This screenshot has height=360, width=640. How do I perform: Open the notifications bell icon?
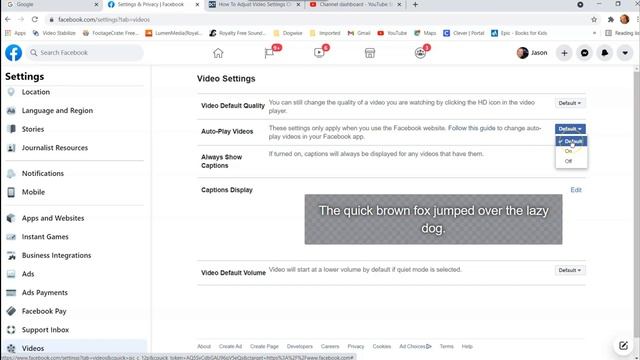pyautogui.click(x=604, y=53)
